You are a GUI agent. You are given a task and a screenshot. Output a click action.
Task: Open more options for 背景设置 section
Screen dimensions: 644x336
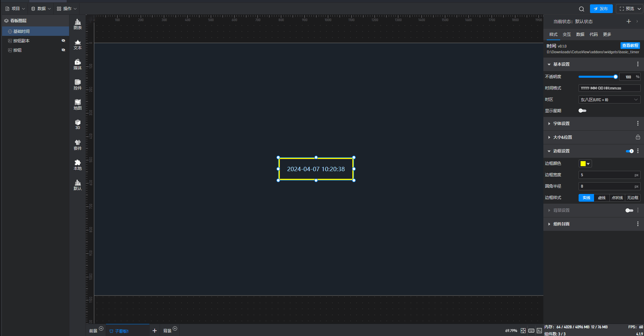coord(638,210)
